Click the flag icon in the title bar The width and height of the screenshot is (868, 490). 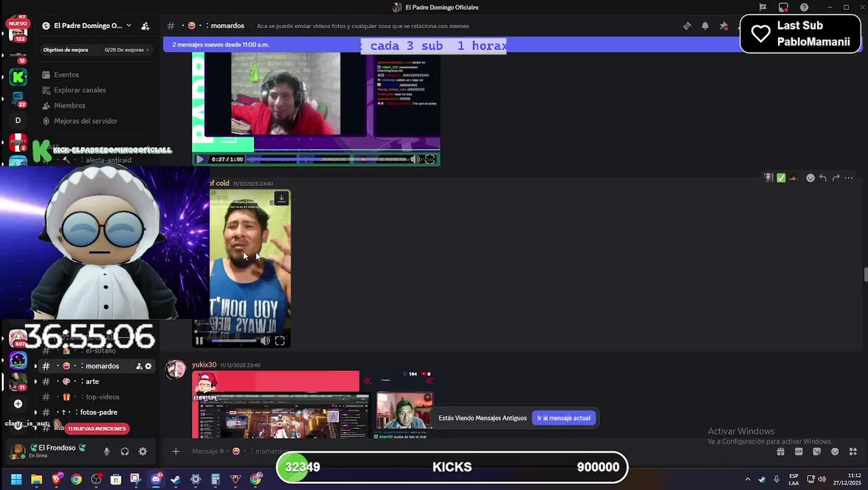tap(762, 7)
